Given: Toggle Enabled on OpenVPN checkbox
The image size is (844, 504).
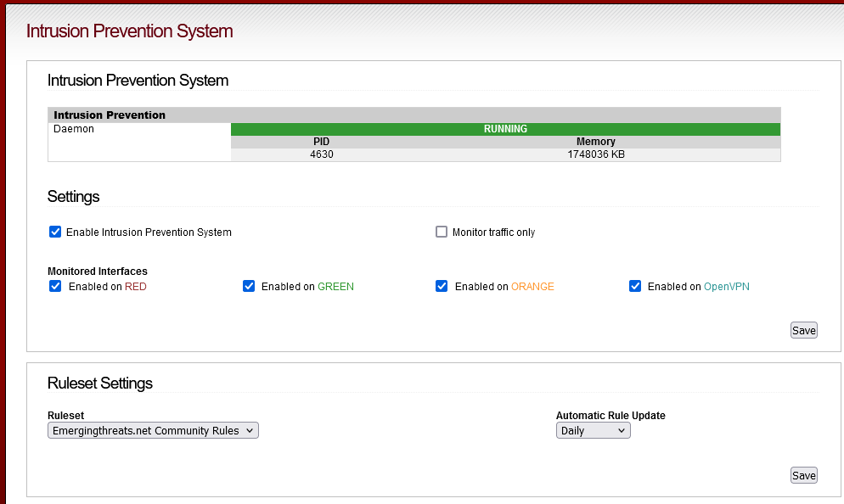Looking at the screenshot, I should (635, 286).
